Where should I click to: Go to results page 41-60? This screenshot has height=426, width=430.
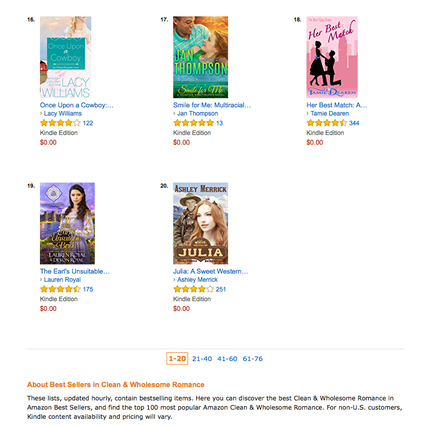click(227, 359)
